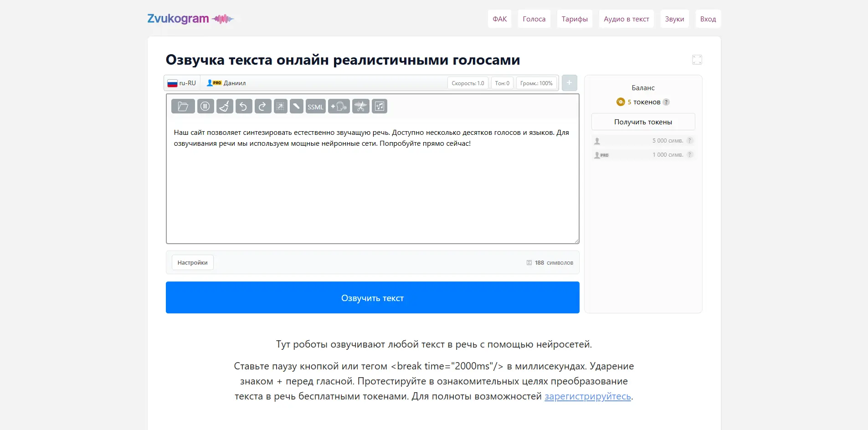
Task: Open Настройки below the text editor
Action: [x=193, y=262]
